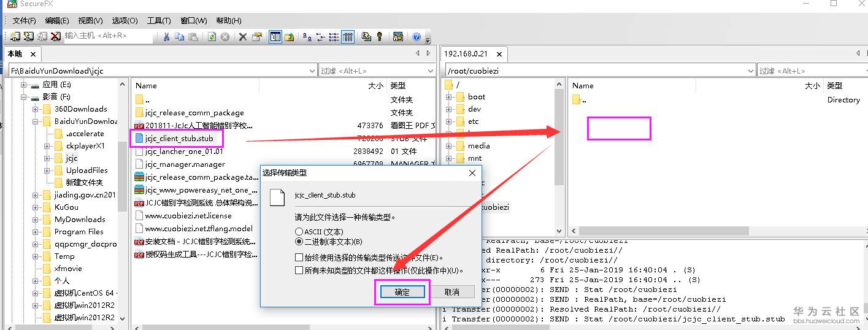
Task: Check 所有未知类型的文件都这样操作 checkbox
Action: click(299, 270)
